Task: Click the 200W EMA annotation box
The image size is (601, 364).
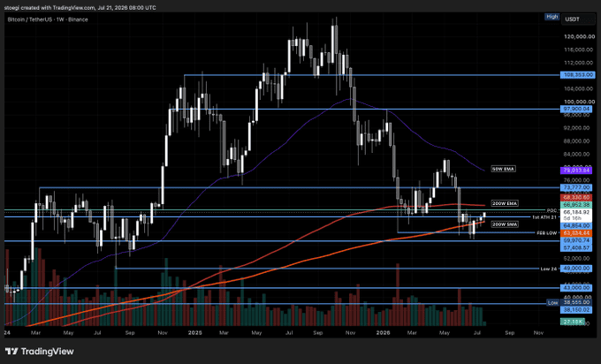Action: pos(505,203)
